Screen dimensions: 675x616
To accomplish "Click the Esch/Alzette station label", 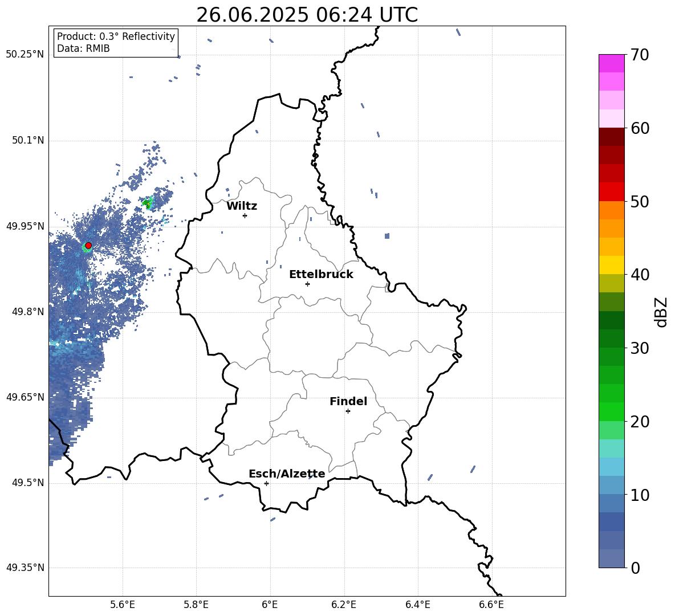I will pyautogui.click(x=287, y=474).
